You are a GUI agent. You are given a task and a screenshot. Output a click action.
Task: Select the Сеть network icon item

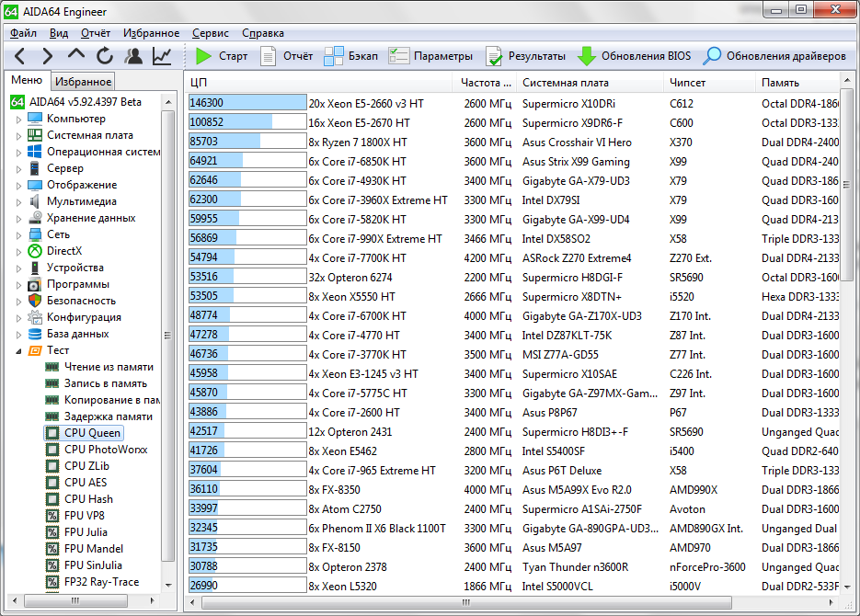pyautogui.click(x=35, y=234)
